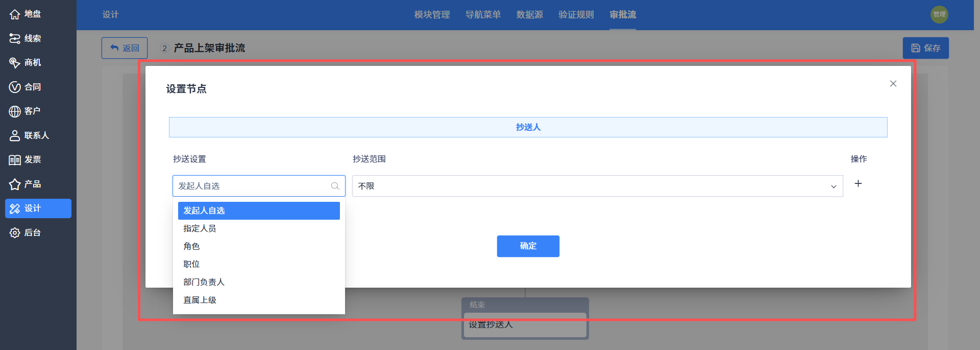
Task: Open 合同 contracts icon in sidebar
Action: click(x=15, y=87)
